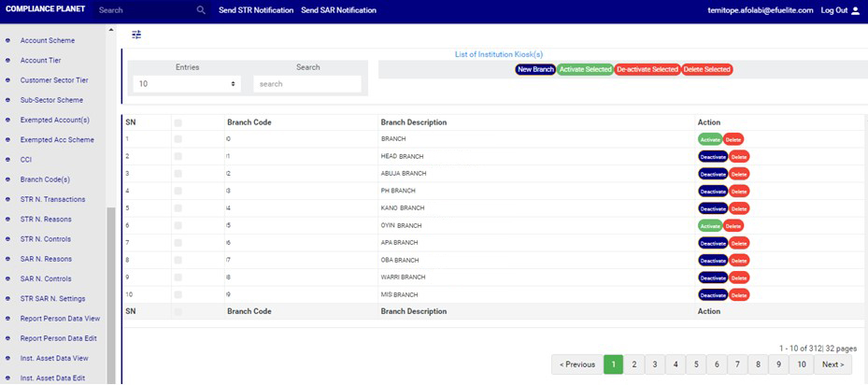Click the bullet icon beside Account Scheme

[8, 41]
